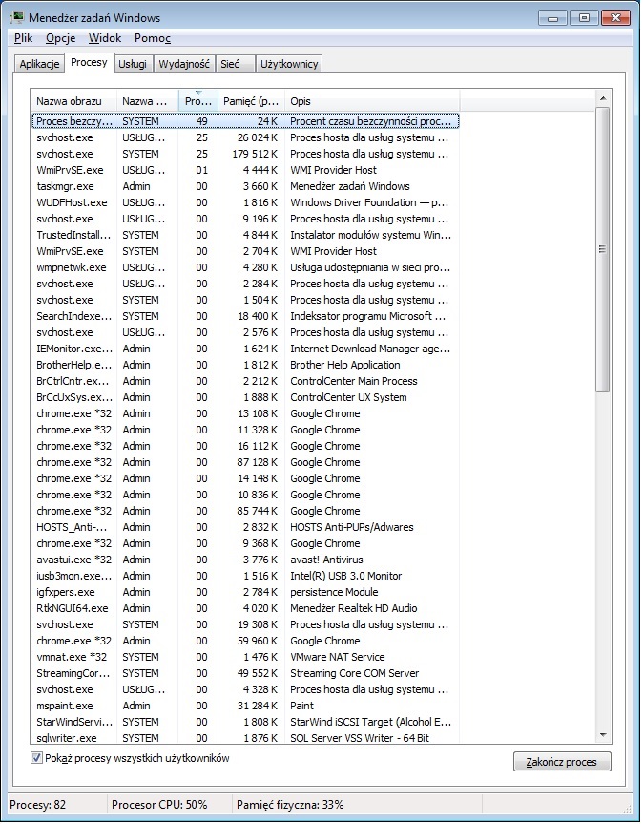This screenshot has height=824, width=644.
Task: Select the RtkNGUI64.exe process
Action: coord(245,608)
